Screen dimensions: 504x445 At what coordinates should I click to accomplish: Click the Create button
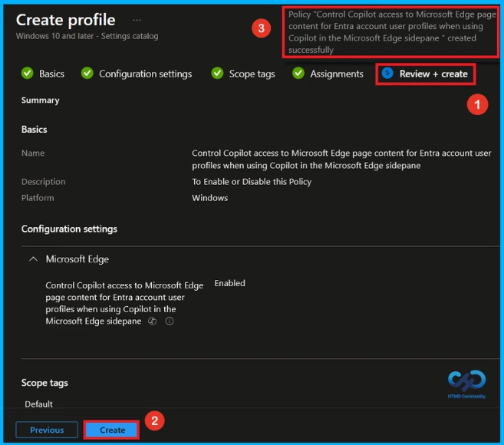point(112,430)
